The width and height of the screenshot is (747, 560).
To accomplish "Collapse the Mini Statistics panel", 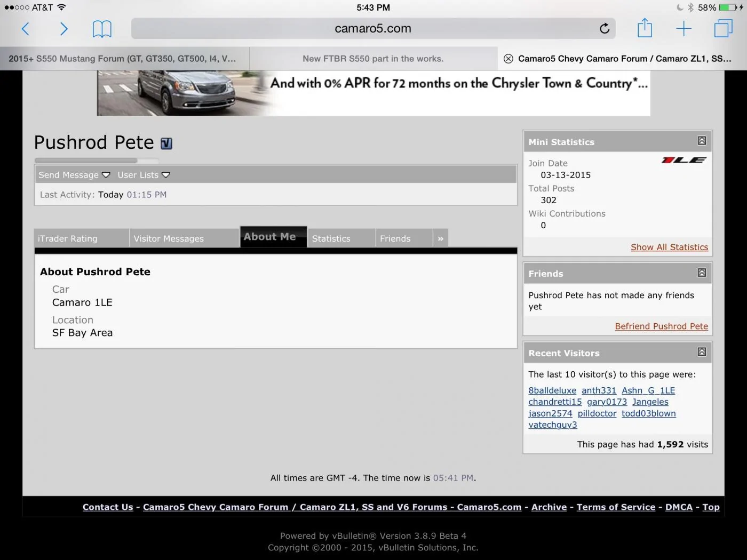I will (702, 141).
